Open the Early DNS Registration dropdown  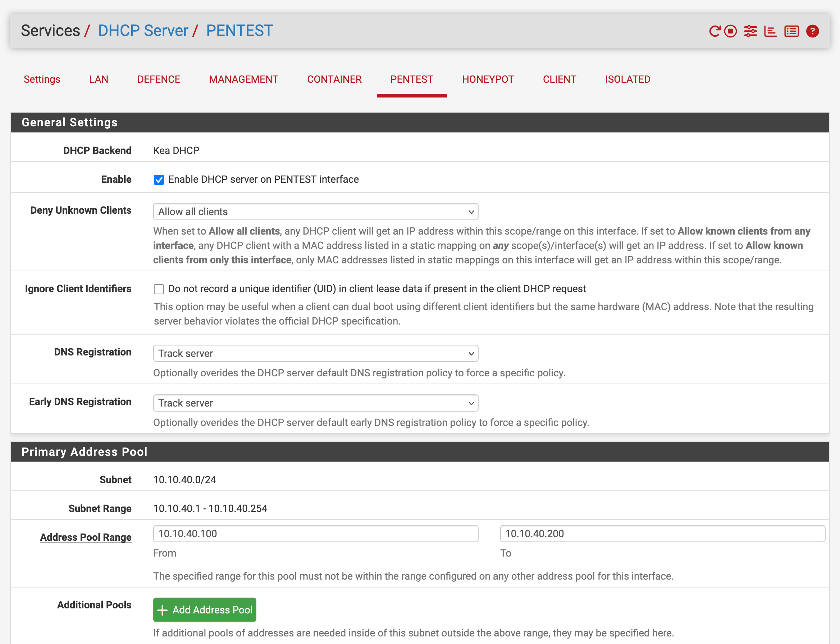pyautogui.click(x=316, y=403)
